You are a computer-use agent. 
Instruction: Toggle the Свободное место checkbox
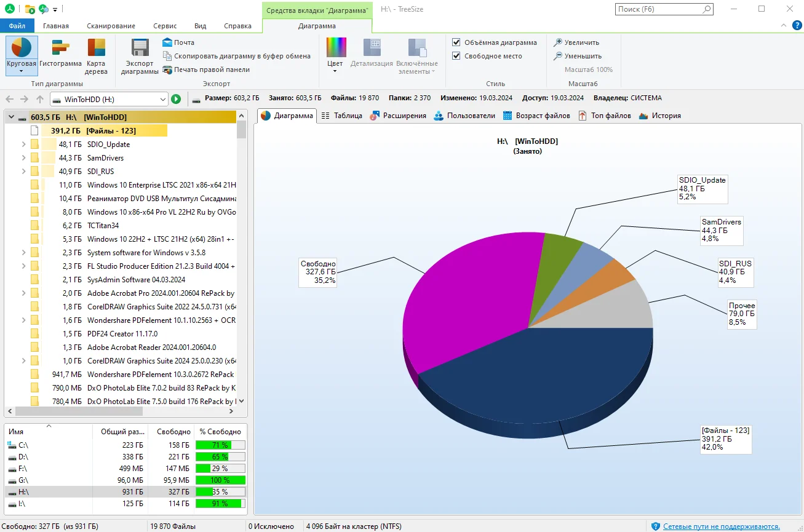(456, 56)
